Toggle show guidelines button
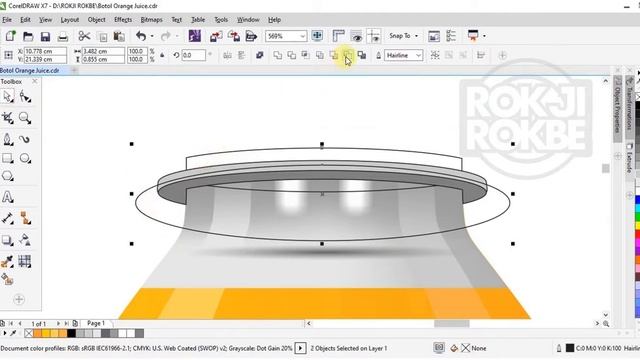 coord(374,36)
